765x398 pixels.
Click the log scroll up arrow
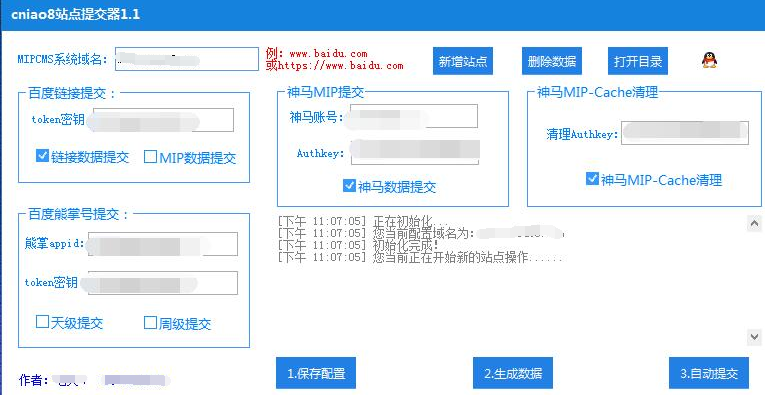point(754,223)
